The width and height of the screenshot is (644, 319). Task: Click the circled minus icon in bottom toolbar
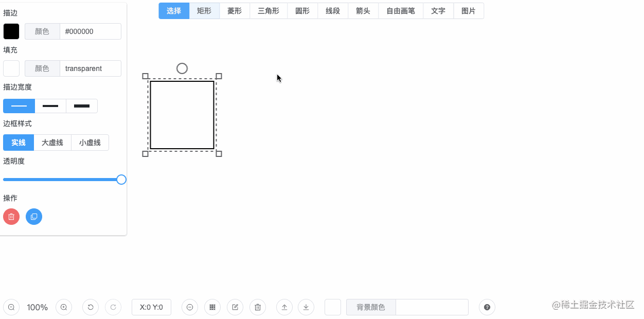click(x=190, y=307)
